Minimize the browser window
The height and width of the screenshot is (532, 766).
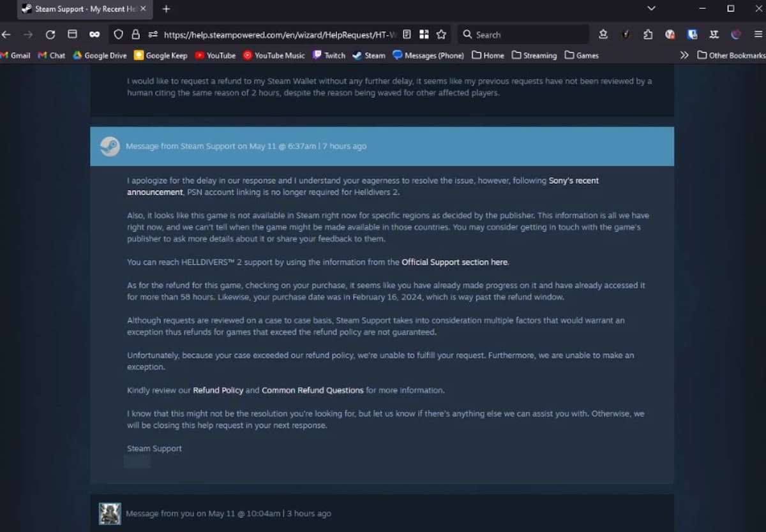(x=702, y=9)
